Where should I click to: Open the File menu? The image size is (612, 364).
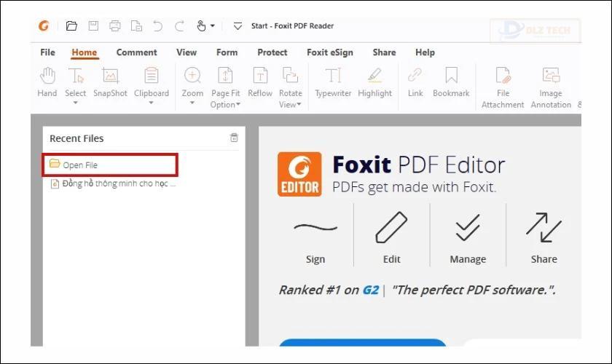pos(47,52)
